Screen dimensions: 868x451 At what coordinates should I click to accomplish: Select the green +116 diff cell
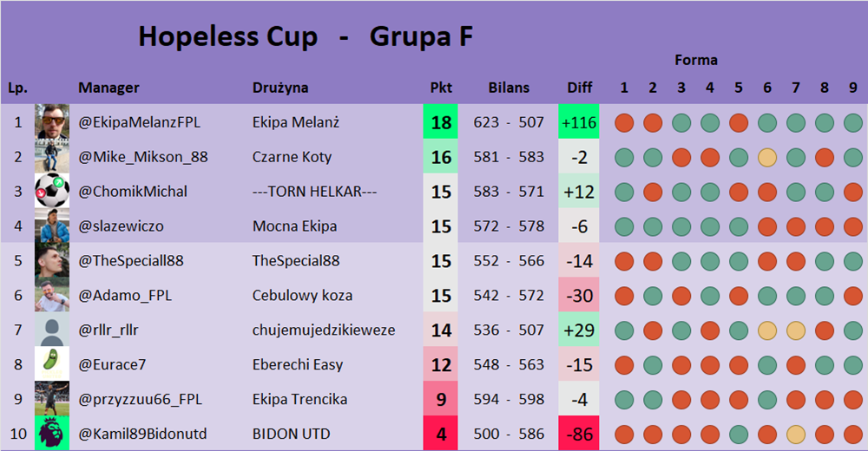579,122
